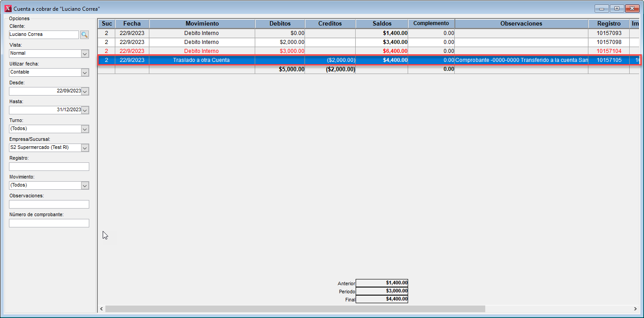This screenshot has height=318, width=644.
Task: Expand the Turno dropdown
Action: (x=85, y=129)
